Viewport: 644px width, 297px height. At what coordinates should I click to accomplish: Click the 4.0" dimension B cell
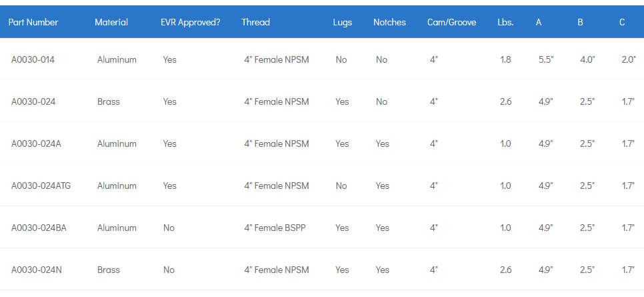pyautogui.click(x=587, y=59)
